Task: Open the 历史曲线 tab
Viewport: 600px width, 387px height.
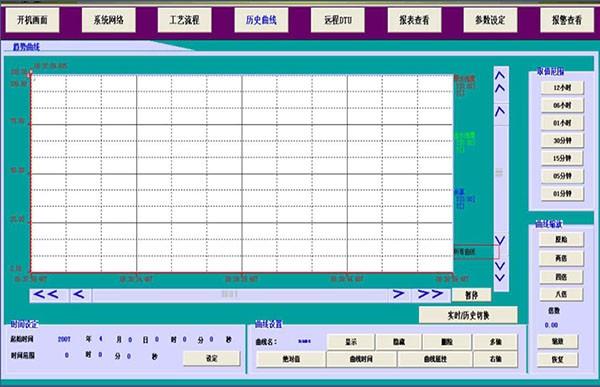Action: click(x=261, y=20)
